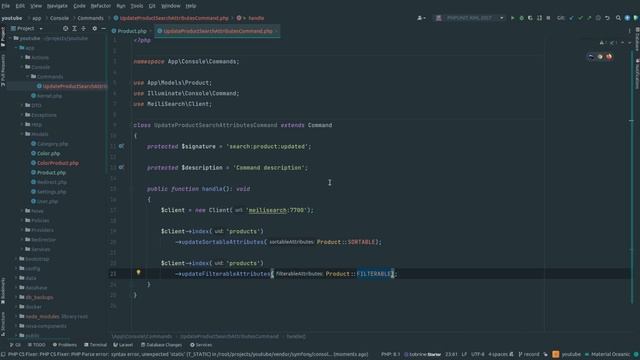The image size is (640, 360).
Task: Run with coverage from the toolbar
Action: pyautogui.click(x=530, y=18)
